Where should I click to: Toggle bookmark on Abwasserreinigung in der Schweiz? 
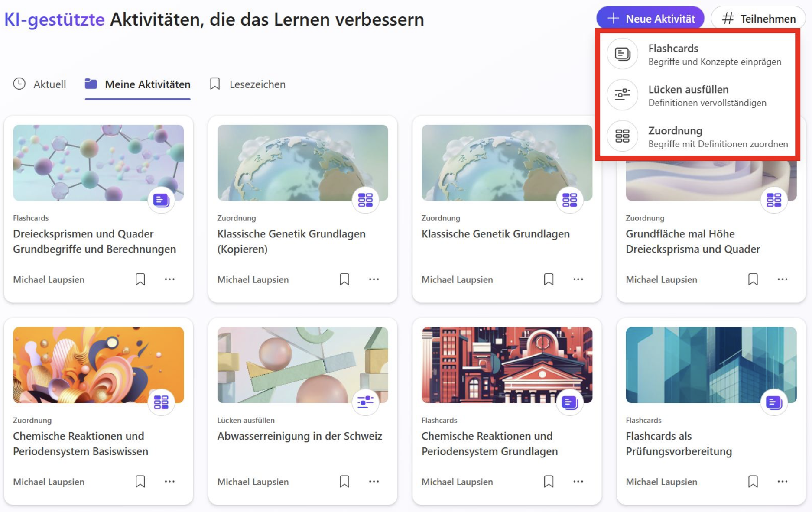(344, 482)
